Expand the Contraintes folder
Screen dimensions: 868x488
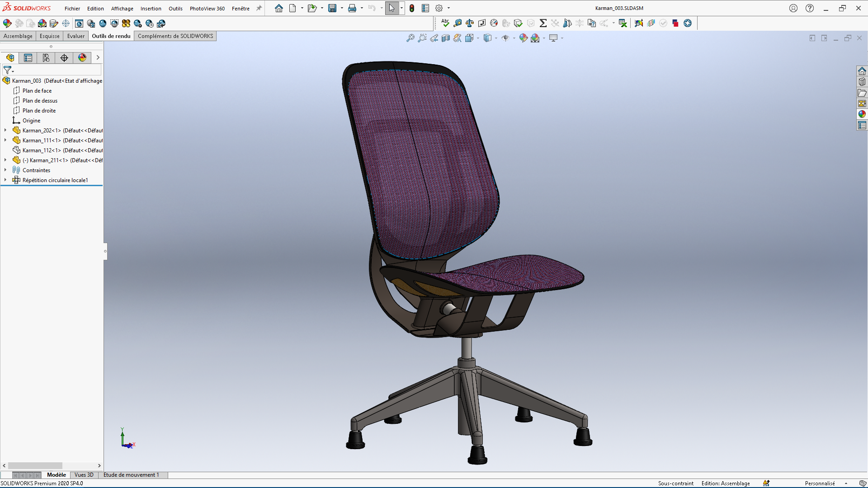click(x=5, y=170)
